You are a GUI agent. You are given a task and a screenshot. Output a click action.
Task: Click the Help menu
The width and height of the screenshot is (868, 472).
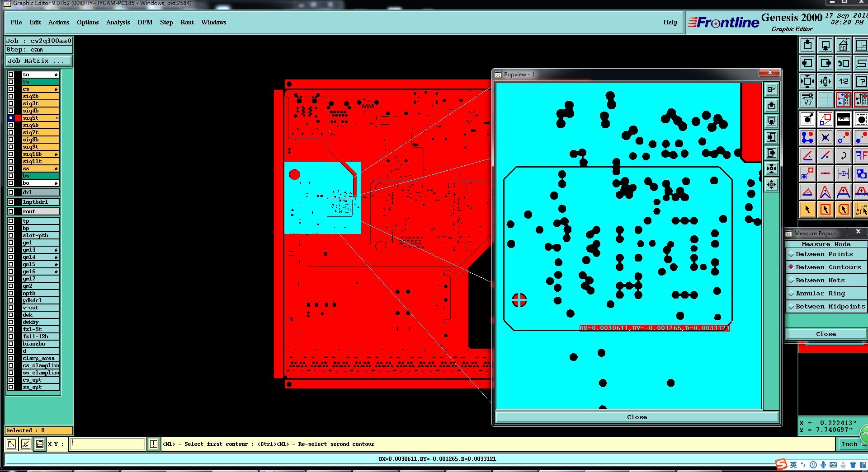point(670,22)
